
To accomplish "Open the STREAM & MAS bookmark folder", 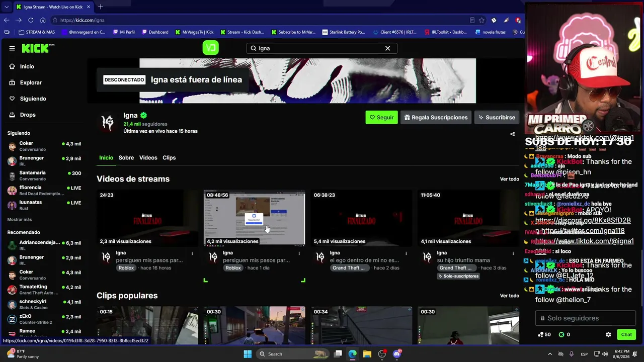I will [37, 32].
